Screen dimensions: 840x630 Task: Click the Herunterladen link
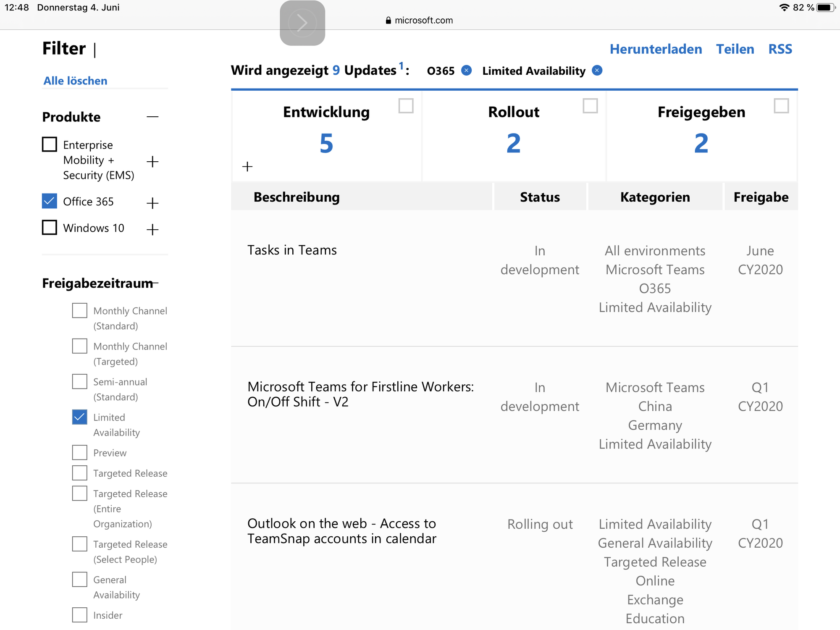[656, 49]
